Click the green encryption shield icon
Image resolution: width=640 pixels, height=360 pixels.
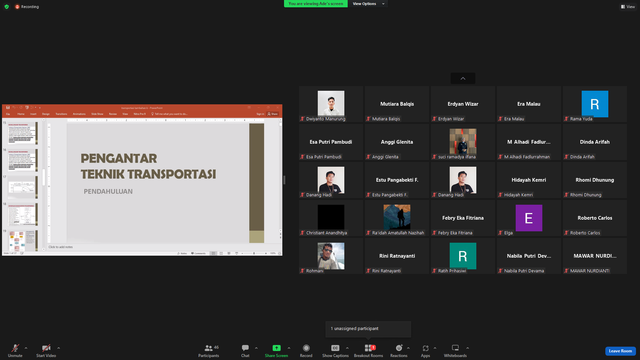point(7,7)
